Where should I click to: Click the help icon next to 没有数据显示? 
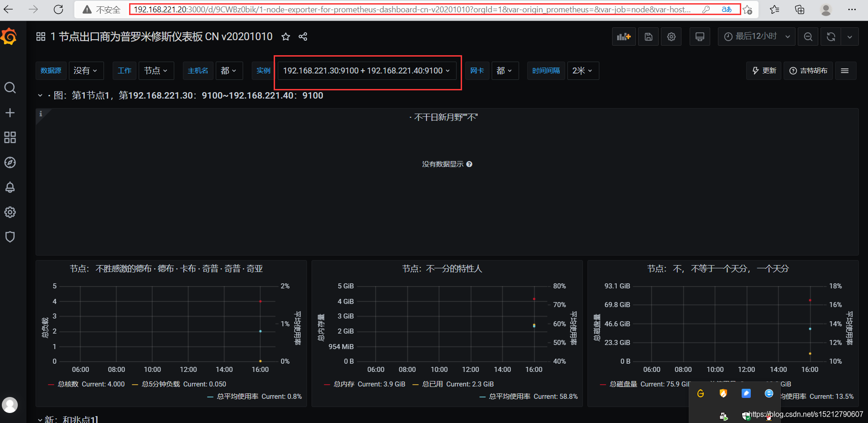469,164
